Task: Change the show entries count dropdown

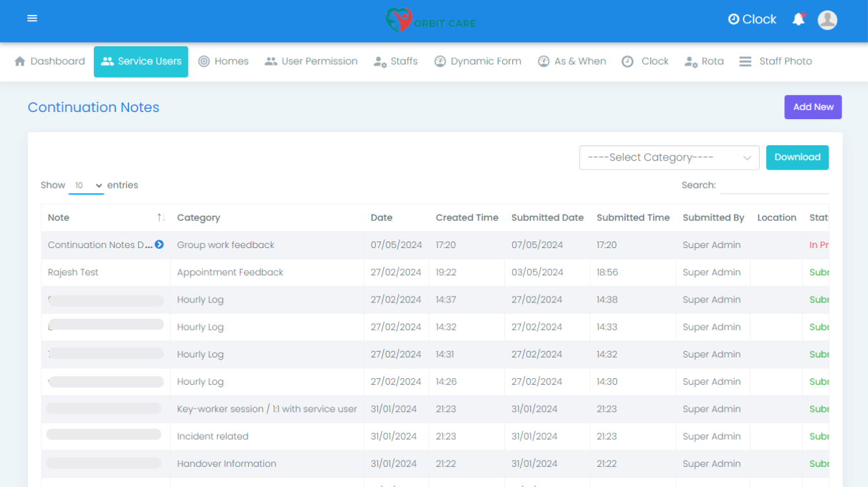Action: 86,185
